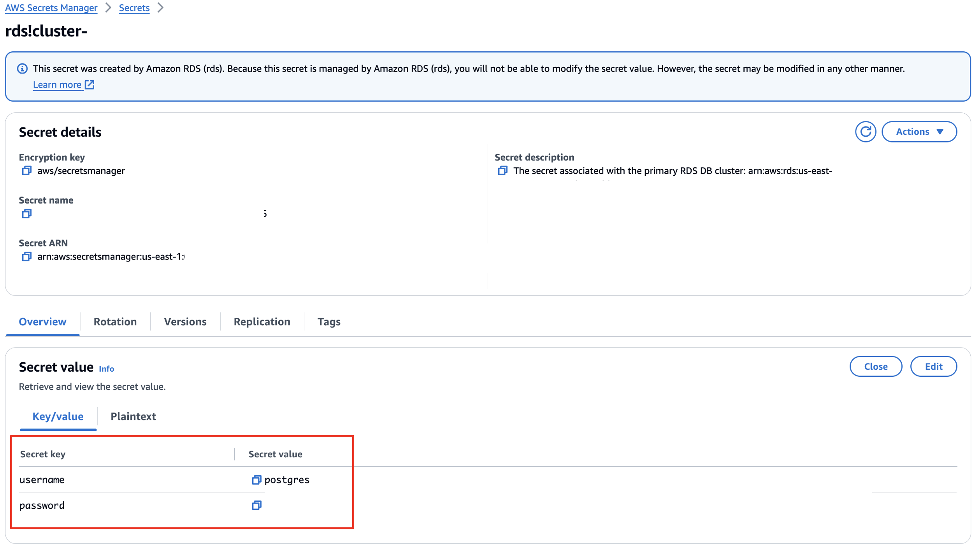Switch to Plaintext secret view
Viewport: 980px width, 548px height.
pos(133,416)
